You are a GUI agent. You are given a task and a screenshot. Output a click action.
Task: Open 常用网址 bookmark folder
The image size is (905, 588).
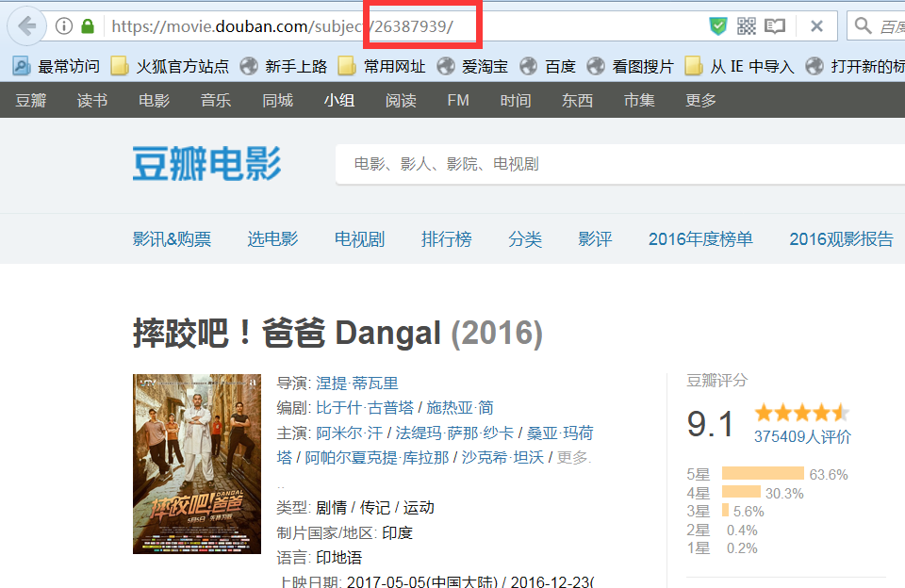tap(382, 66)
